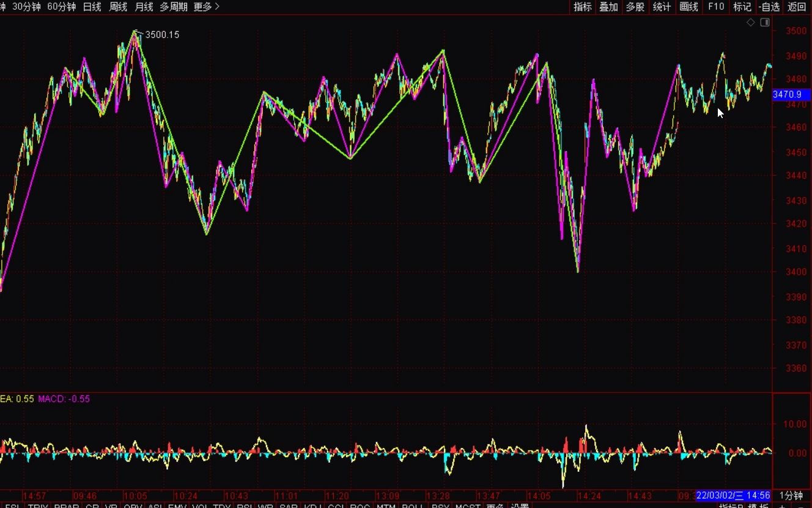Select the 周线 weekly chart period
The width and height of the screenshot is (812, 508).
tap(118, 7)
